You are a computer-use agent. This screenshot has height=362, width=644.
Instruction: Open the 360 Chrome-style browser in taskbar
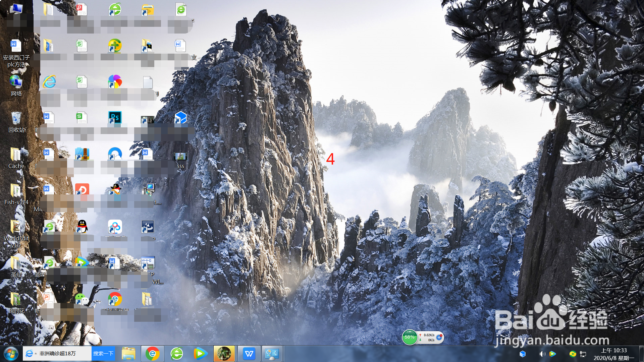click(x=153, y=354)
